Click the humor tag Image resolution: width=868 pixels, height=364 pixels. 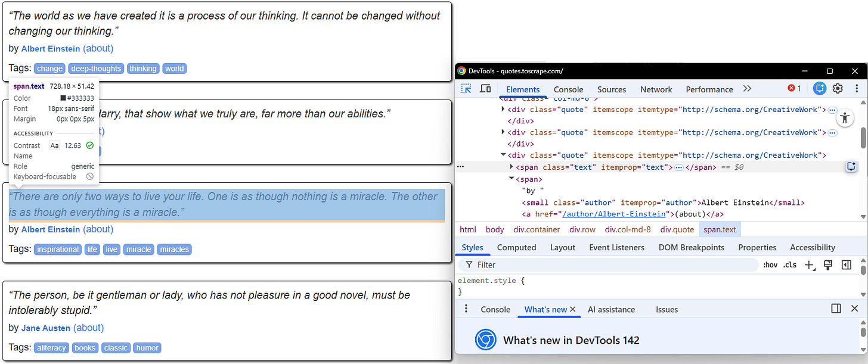tap(147, 348)
